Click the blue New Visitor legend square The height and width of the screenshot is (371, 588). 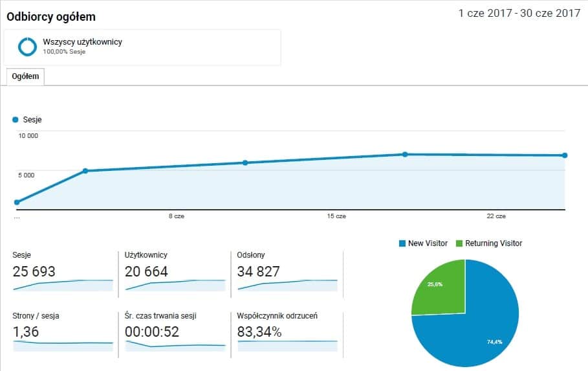pyautogui.click(x=402, y=243)
